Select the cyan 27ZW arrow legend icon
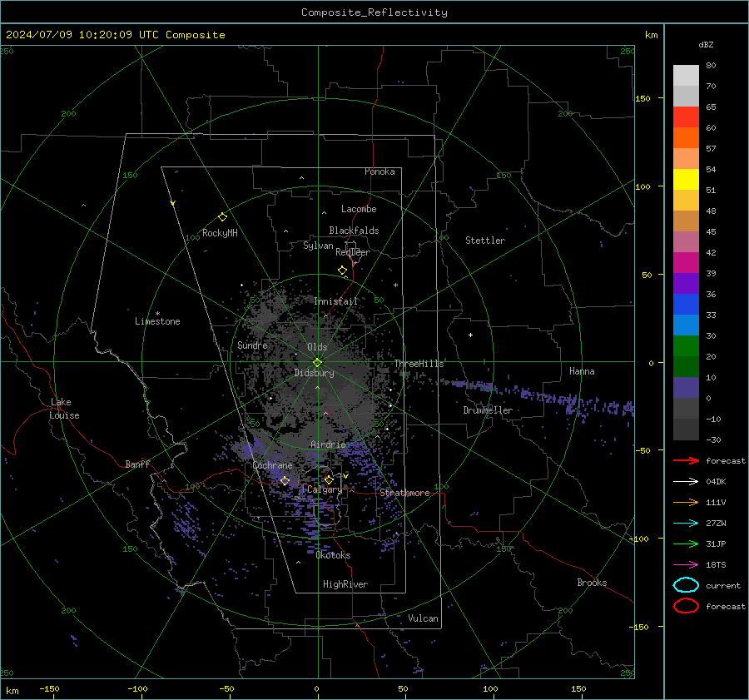Screen dimensions: 749x700 coord(686,524)
